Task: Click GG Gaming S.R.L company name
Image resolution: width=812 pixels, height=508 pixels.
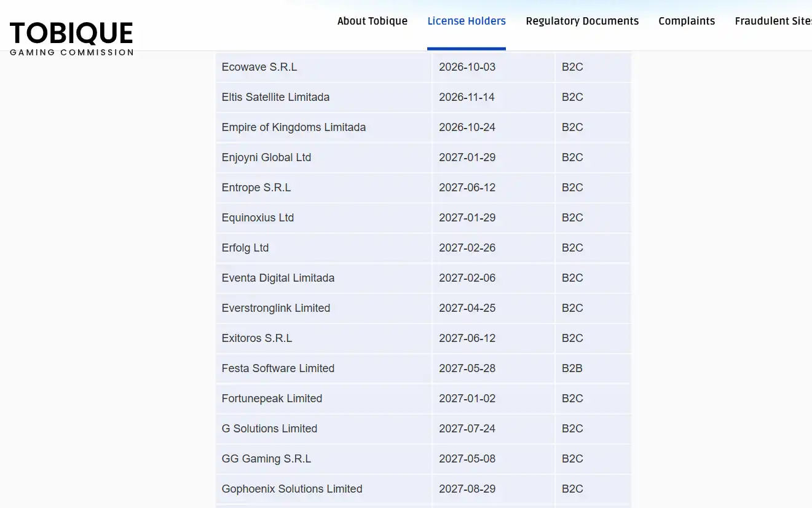Action: (x=266, y=459)
